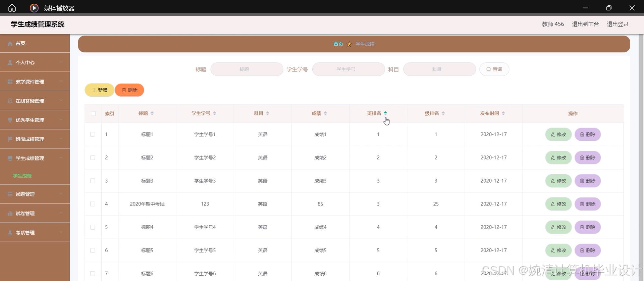The height and width of the screenshot is (281, 644).
Task: Expand the 试卷管理 menu chevron
Action: [x=61, y=213]
